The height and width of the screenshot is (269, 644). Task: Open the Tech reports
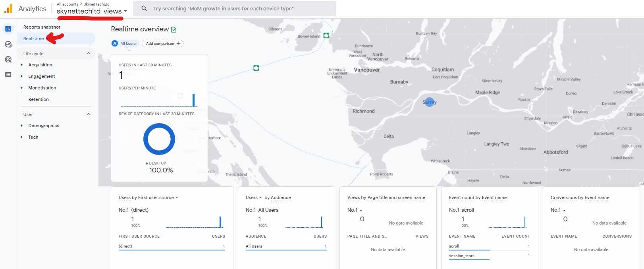33,137
